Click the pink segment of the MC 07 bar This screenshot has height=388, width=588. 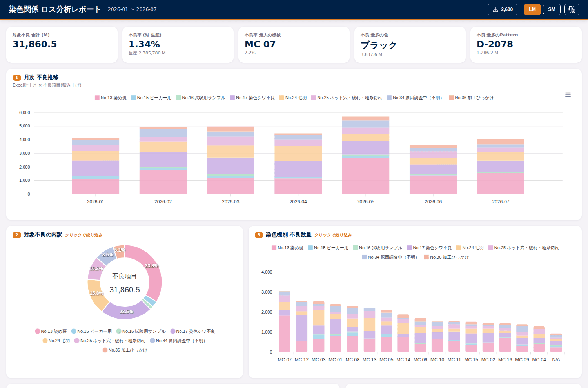pos(285,334)
